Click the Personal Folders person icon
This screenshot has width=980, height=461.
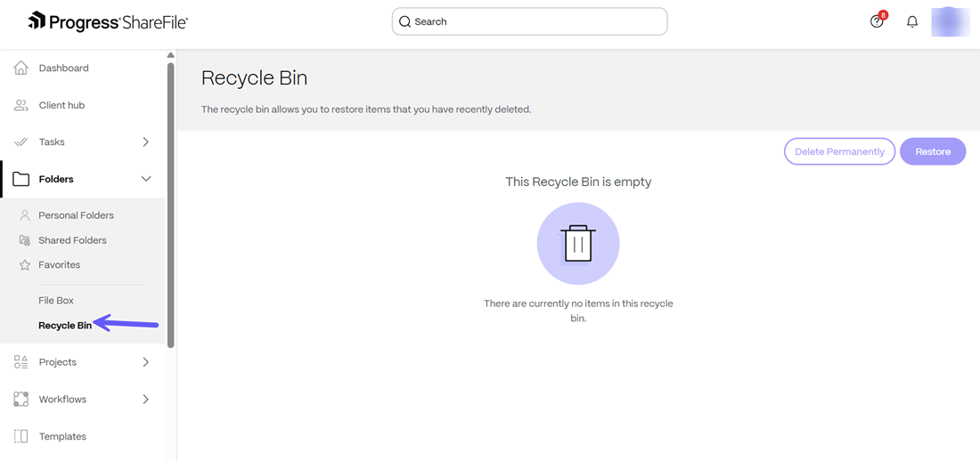point(25,215)
